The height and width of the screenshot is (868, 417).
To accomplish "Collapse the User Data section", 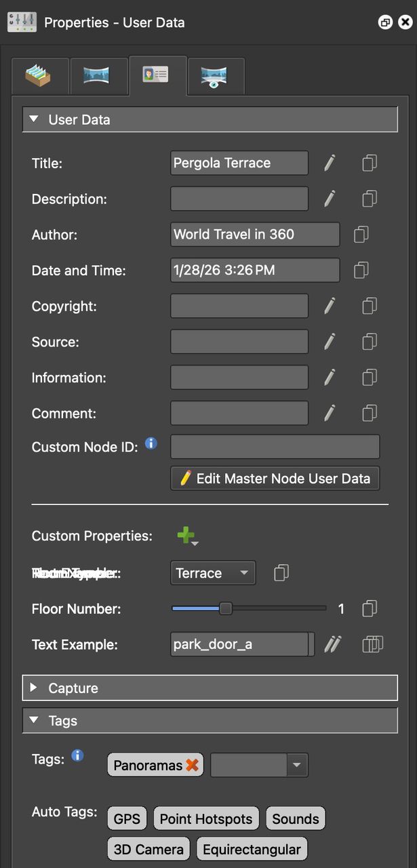I will point(210,119).
